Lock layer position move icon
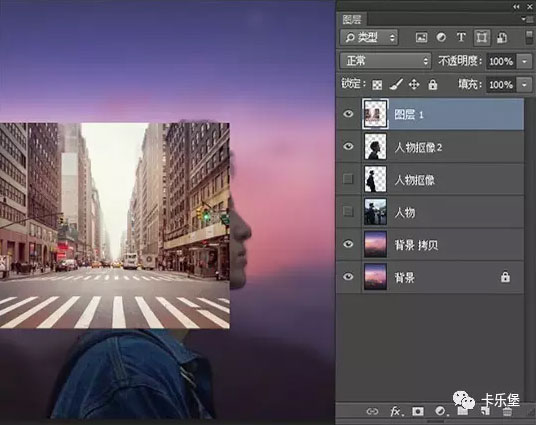Screen dimensions: 536x425 [414, 84]
